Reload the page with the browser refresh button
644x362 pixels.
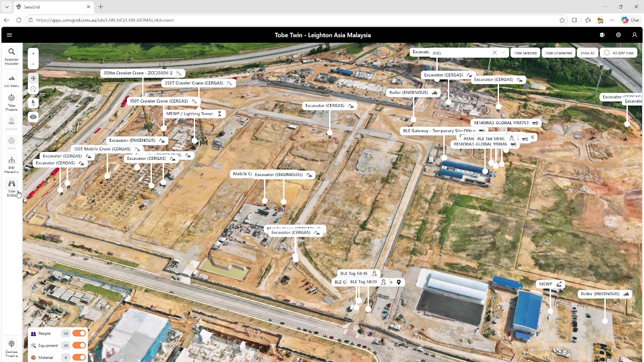[19, 20]
